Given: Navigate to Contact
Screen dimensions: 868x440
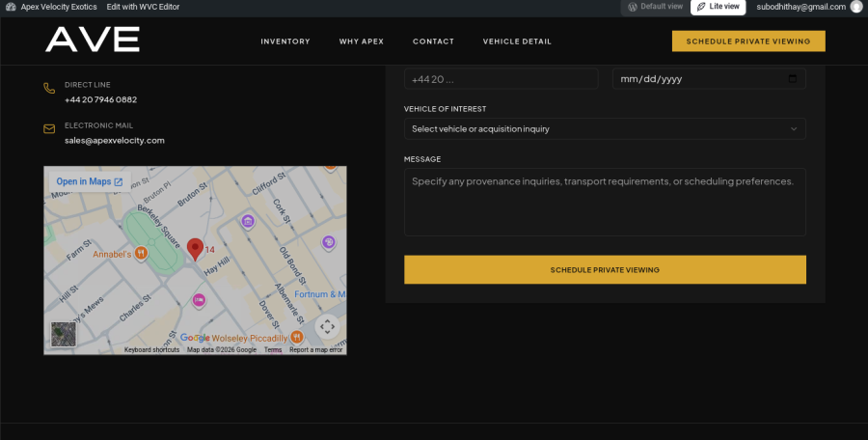Looking at the screenshot, I should click(433, 41).
